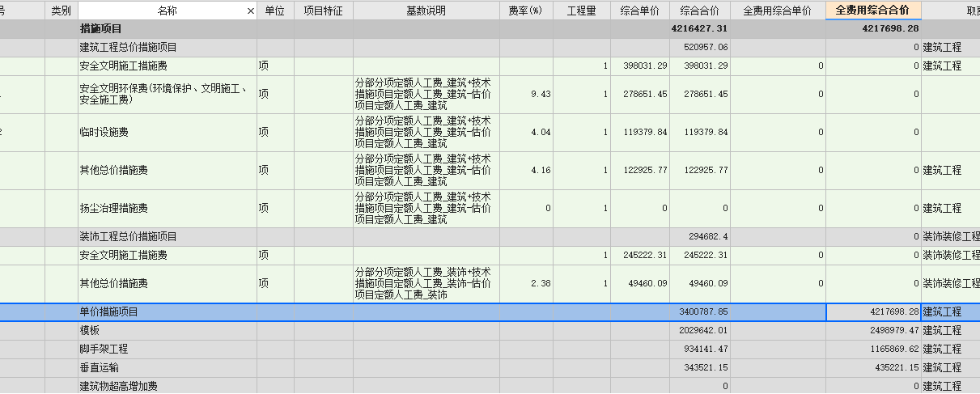Select the 综合单价 column header
This screenshot has width=980, height=394.
coord(640,11)
